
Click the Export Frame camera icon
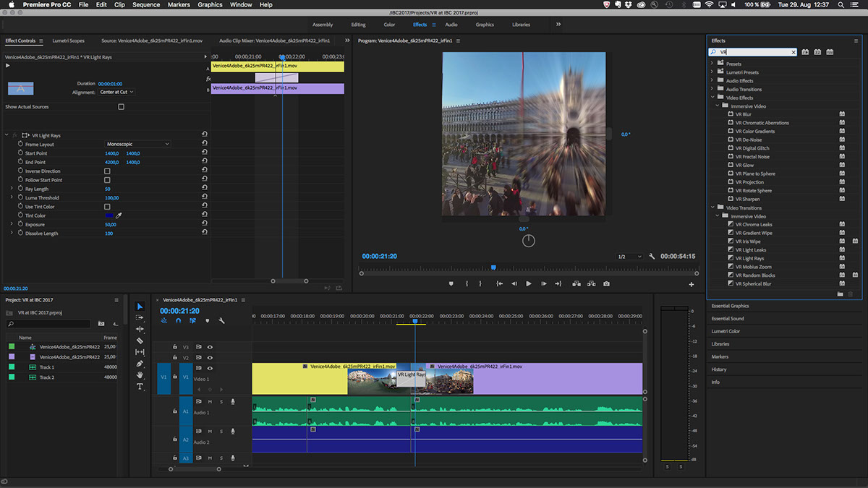tap(606, 284)
